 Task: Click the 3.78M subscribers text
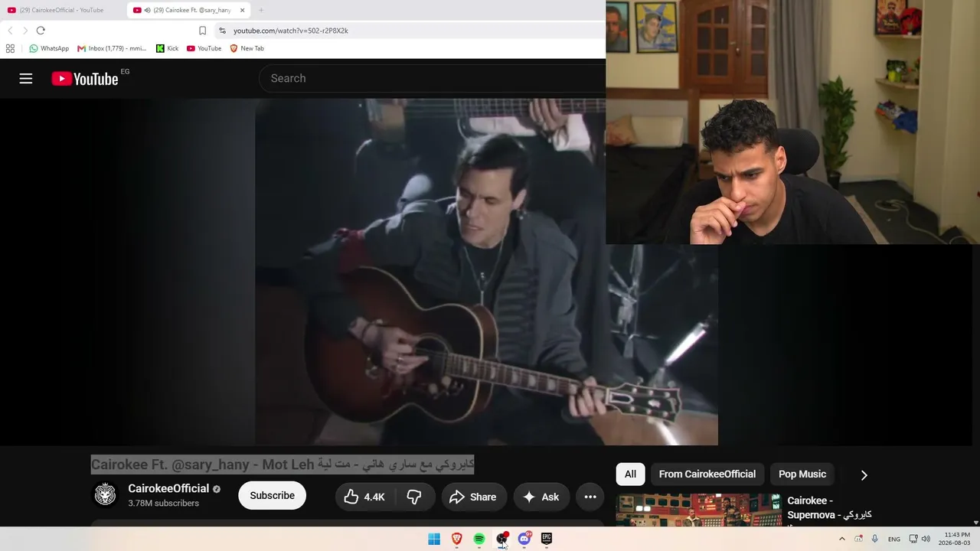[x=164, y=503]
